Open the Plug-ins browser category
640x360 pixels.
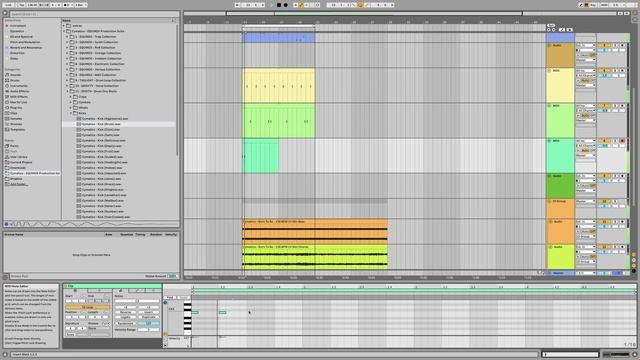tap(16, 108)
